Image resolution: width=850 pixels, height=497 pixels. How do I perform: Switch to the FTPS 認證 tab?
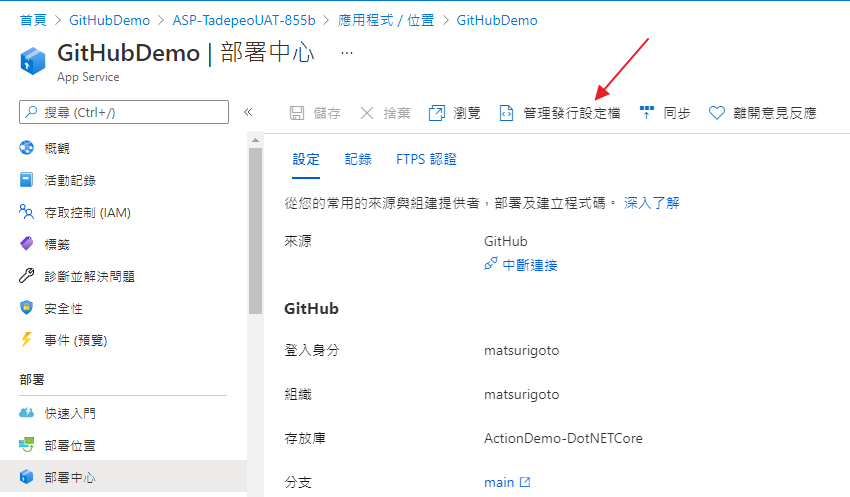click(x=426, y=159)
